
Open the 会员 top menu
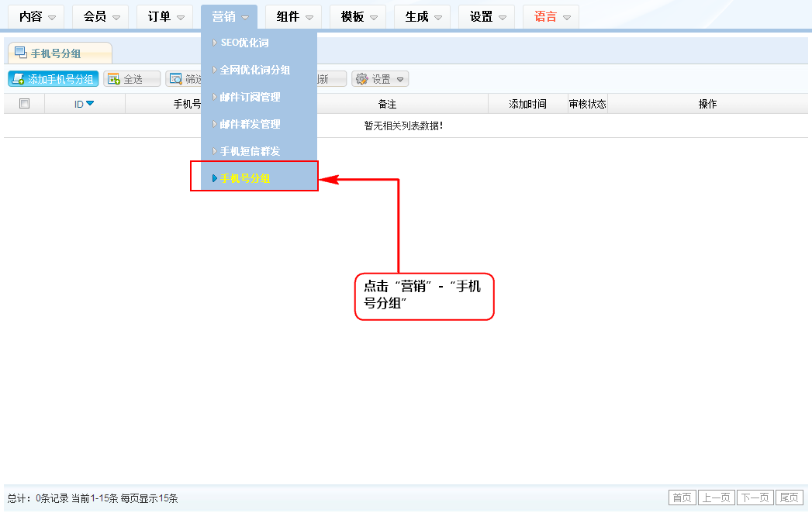point(101,16)
